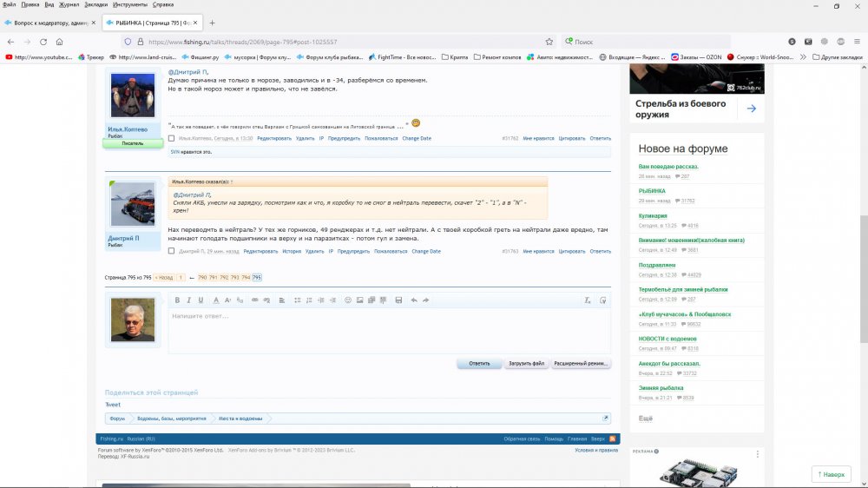Viewport: 868px width, 488px height.
Task: Click the Загрузить файл button
Action: 526,364
